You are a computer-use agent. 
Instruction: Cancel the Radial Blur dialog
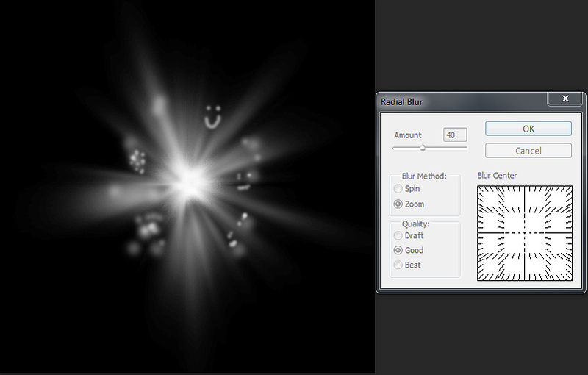528,151
